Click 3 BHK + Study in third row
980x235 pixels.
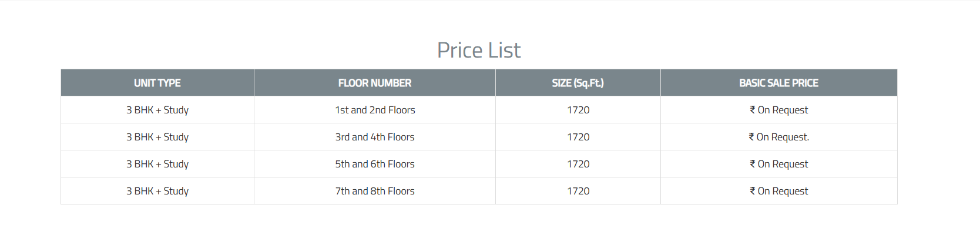[x=157, y=164]
